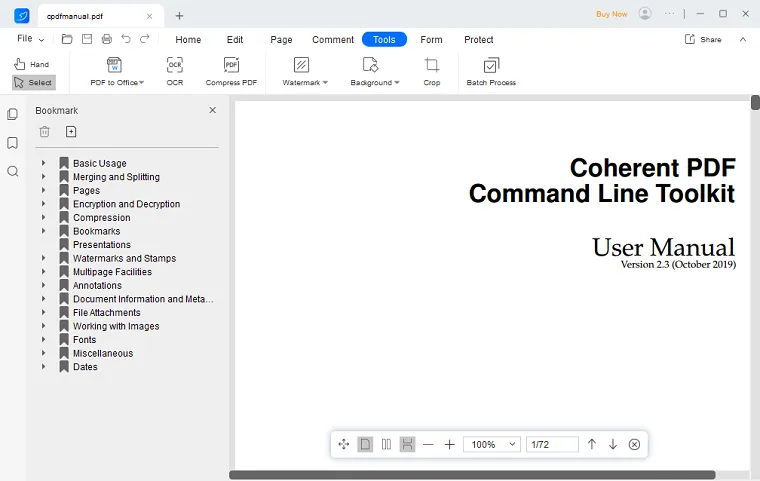Click the Undo arrow icon
Viewport: 760px width, 481px height.
click(x=126, y=39)
